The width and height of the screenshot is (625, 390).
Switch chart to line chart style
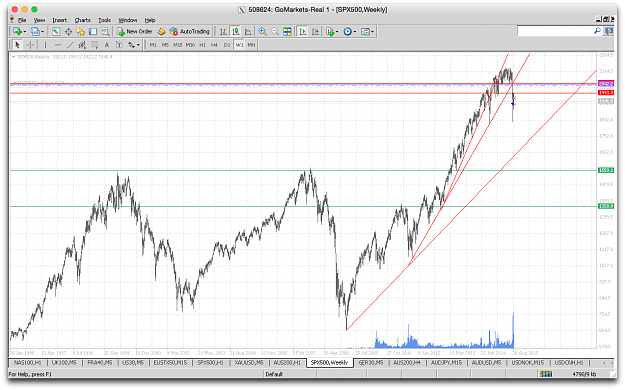point(248,32)
